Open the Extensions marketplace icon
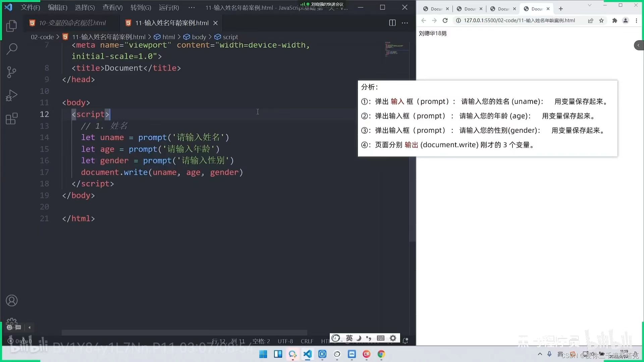This screenshot has width=644, height=362. pos(12,119)
